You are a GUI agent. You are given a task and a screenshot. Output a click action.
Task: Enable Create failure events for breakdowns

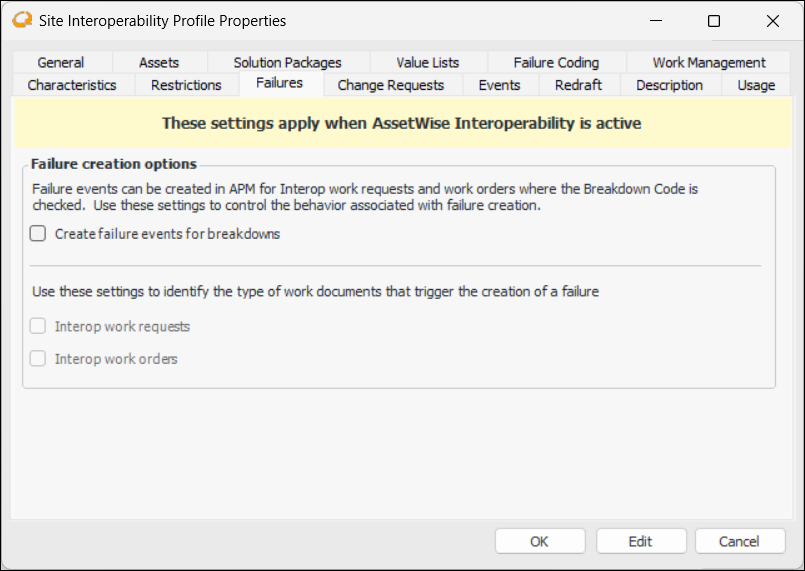pos(39,234)
